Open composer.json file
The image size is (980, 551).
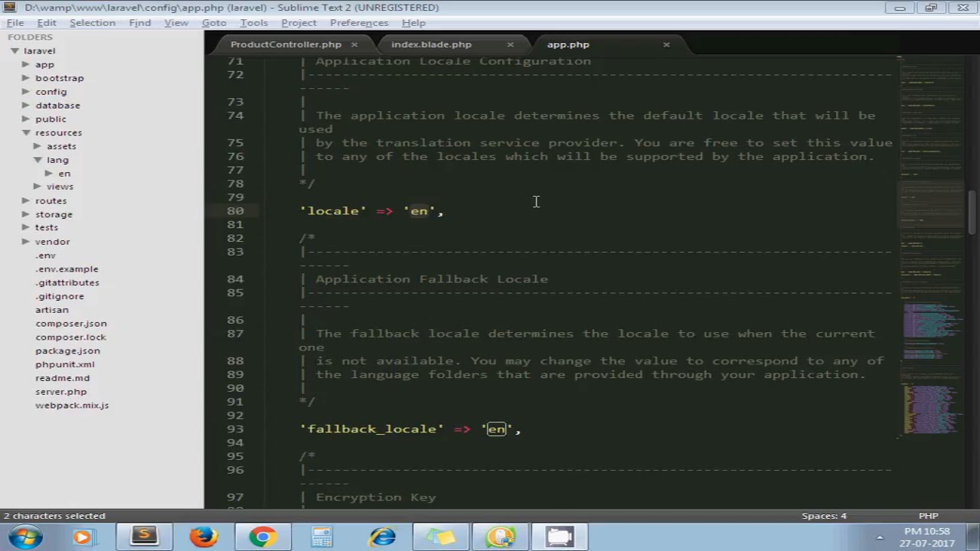[71, 324]
